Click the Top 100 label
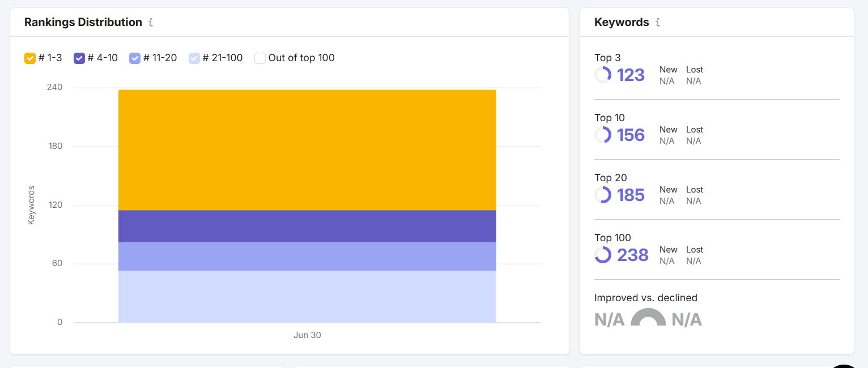 tap(612, 238)
